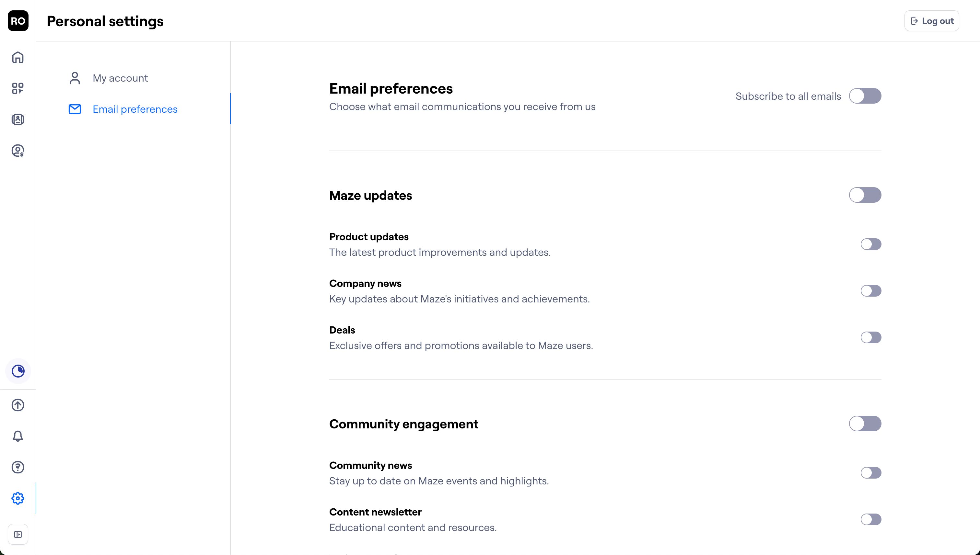
Task: Collapse sidebar with the panel icon
Action: coord(18,534)
